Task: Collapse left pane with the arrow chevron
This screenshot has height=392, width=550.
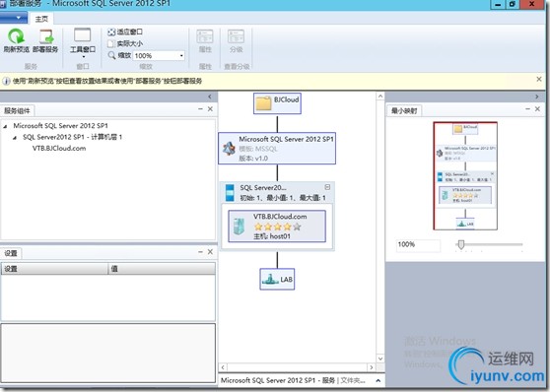Action: (210, 97)
